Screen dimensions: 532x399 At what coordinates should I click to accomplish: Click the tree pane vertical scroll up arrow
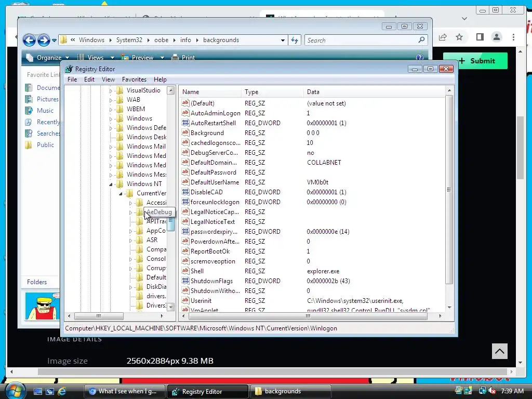(x=171, y=90)
